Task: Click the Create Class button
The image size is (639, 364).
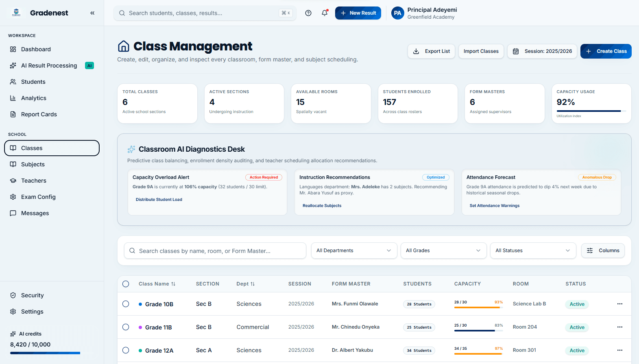Action: coord(606,51)
